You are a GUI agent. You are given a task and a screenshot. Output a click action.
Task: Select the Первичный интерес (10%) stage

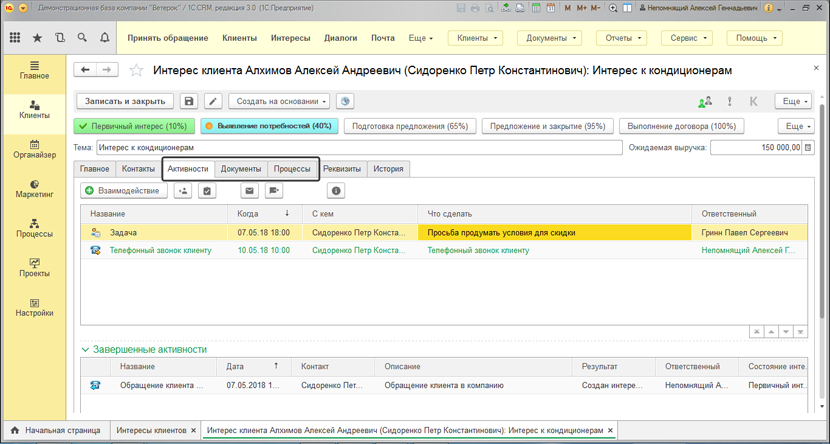pyautogui.click(x=134, y=127)
